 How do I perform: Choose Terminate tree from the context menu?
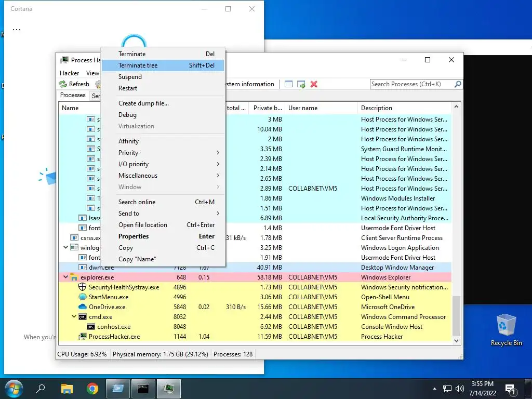coord(163,65)
